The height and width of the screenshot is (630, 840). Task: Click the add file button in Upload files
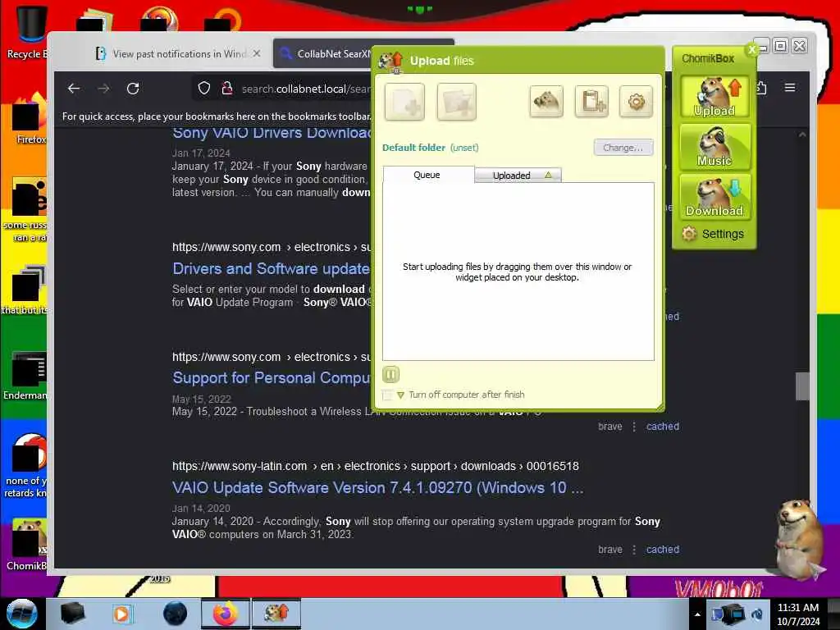point(404,101)
